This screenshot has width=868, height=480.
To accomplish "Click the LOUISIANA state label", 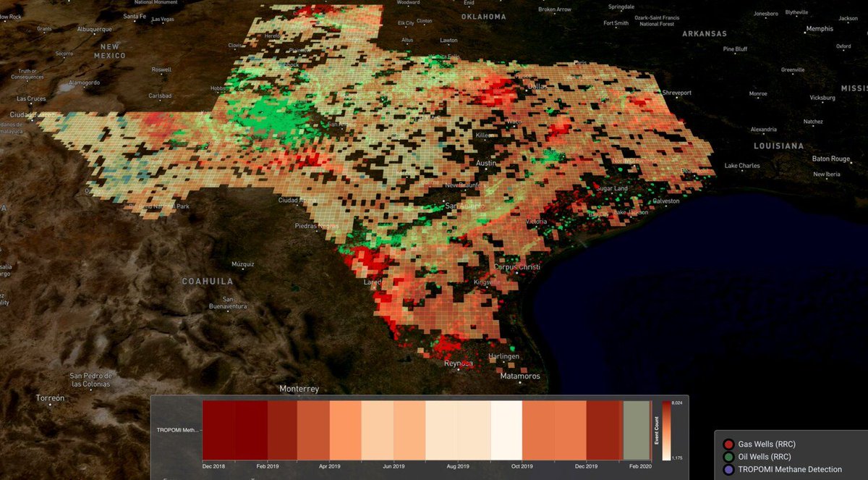I will 778,146.
